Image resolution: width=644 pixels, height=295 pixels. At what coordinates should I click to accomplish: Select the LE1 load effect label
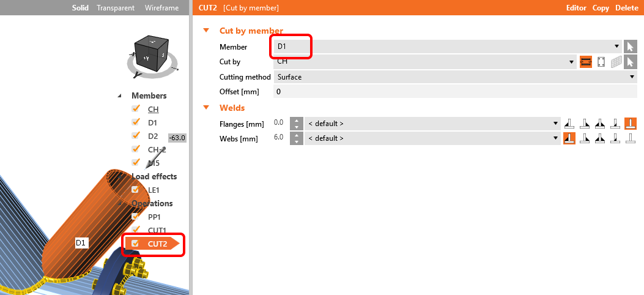coord(153,190)
